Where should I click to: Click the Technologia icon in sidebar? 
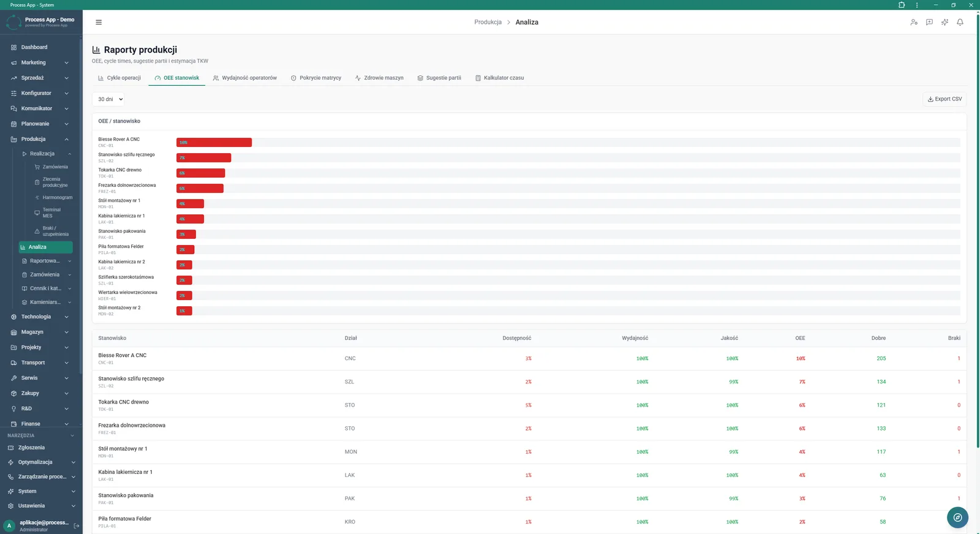[13, 317]
